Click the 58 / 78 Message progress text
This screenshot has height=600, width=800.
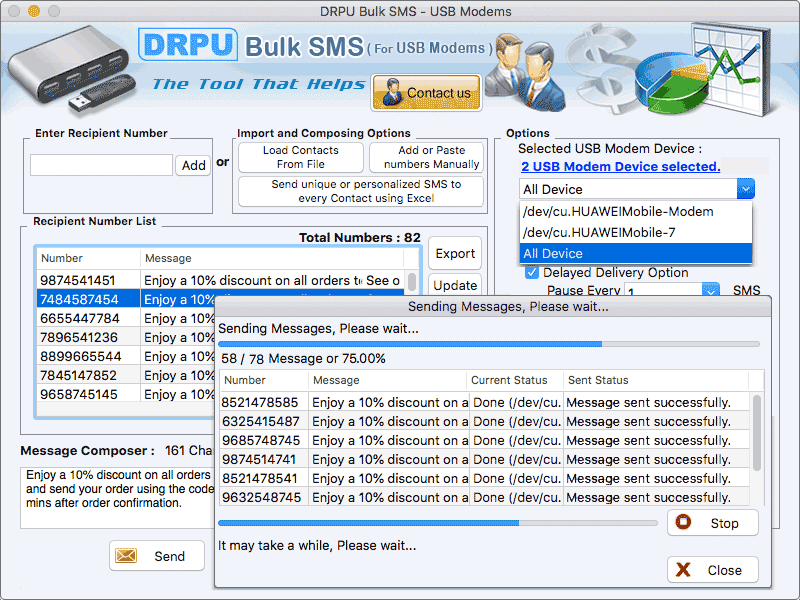(x=303, y=359)
